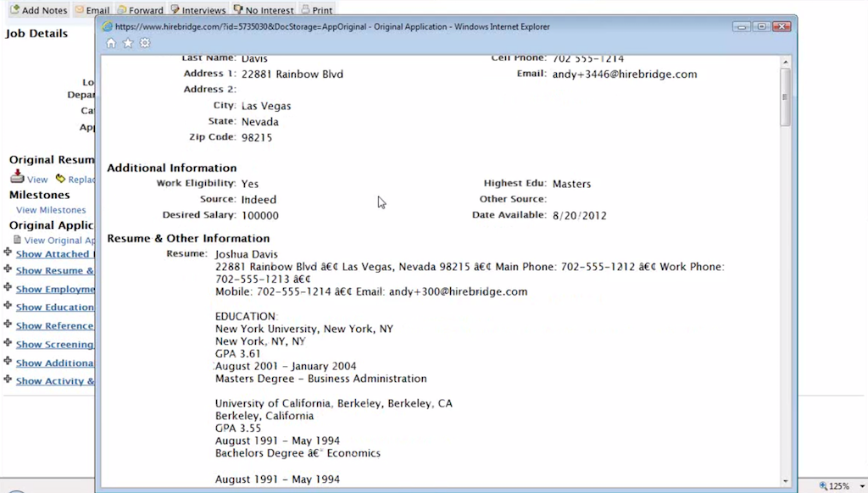This screenshot has height=493, width=868.
Task: Expand plus icon beside Show Employment
Action: [x=8, y=287]
